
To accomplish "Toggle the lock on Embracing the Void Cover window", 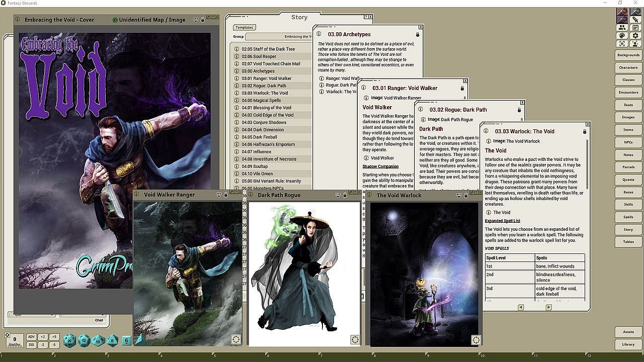I will (203, 20).
